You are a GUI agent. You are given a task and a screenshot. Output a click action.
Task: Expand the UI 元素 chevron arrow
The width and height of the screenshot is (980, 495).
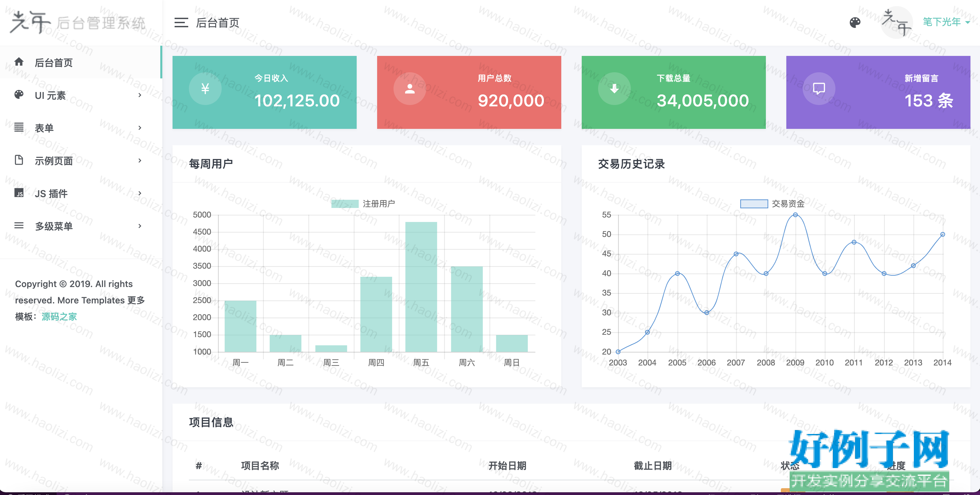coord(140,95)
